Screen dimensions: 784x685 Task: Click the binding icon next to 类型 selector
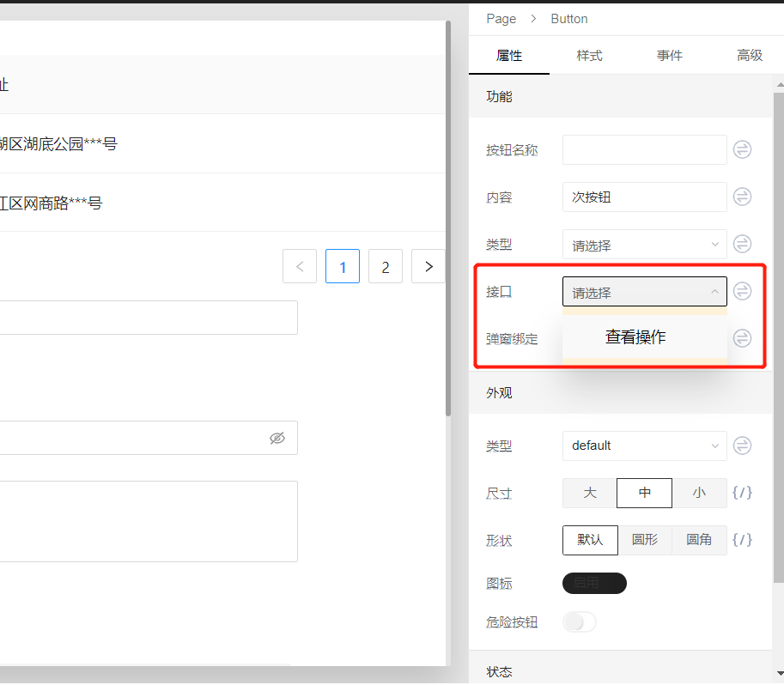[742, 244]
